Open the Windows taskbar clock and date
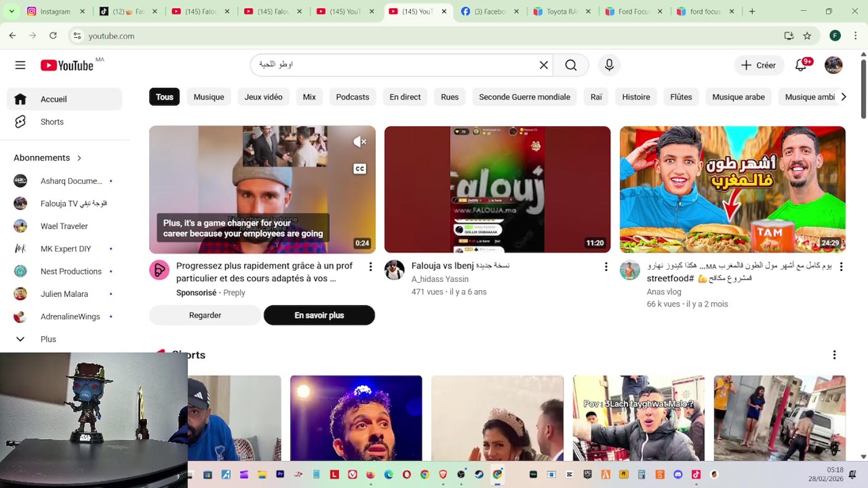 coord(826,474)
